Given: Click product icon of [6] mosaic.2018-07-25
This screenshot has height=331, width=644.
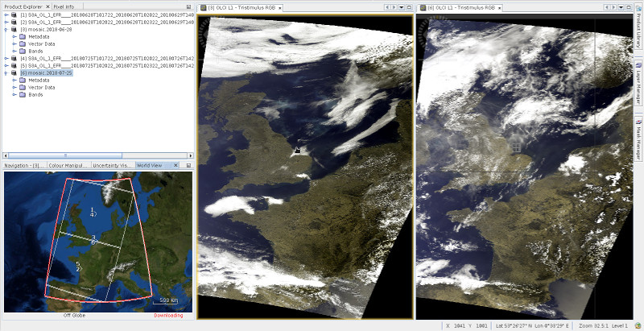Looking at the screenshot, I should pyautogui.click(x=14, y=72).
